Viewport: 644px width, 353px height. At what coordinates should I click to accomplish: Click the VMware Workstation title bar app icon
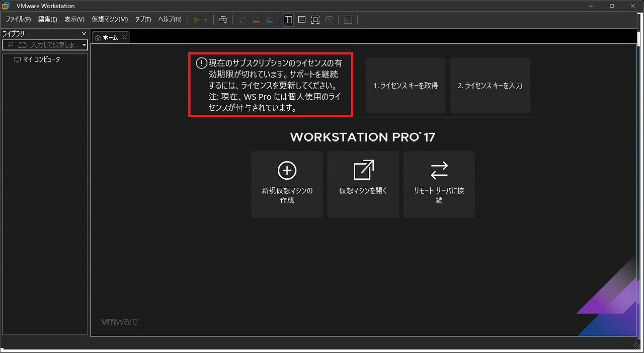tap(7, 6)
